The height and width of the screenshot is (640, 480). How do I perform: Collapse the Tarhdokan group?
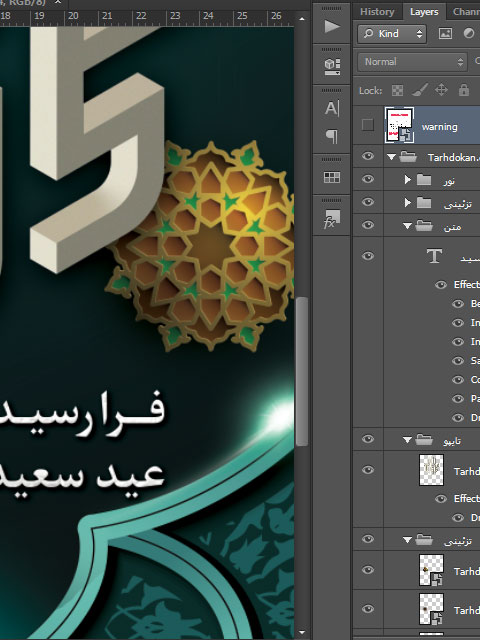point(391,157)
